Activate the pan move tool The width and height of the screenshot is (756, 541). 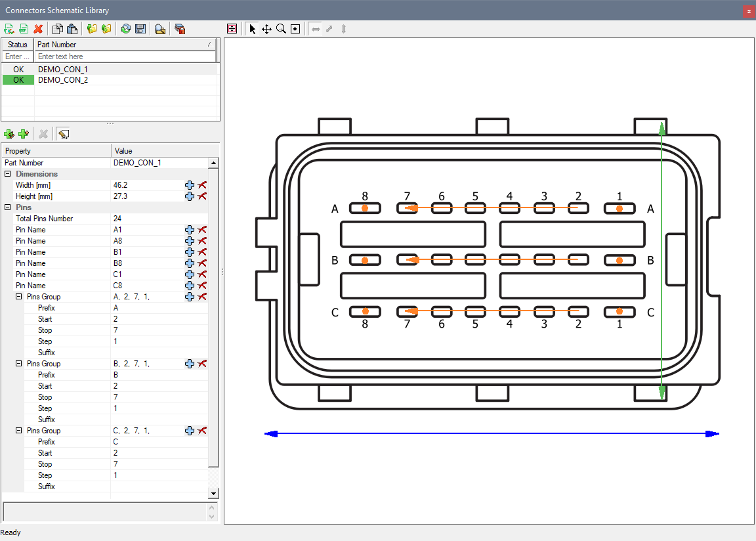266,29
